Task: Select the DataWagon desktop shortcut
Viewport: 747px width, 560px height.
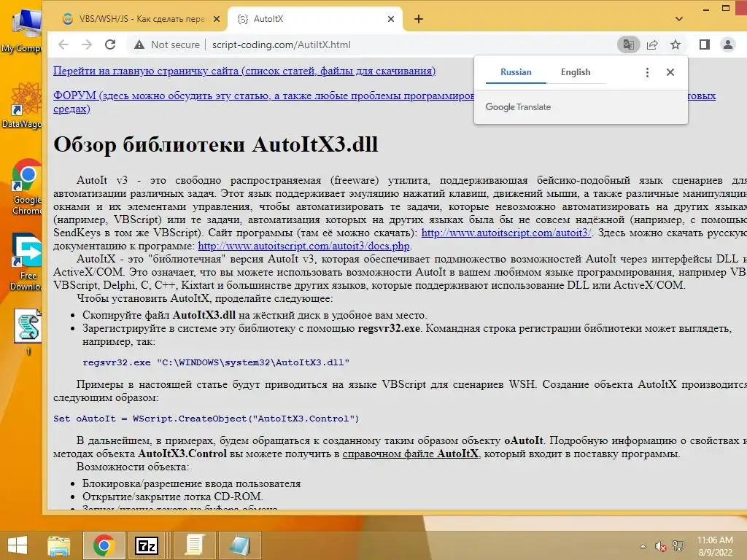Action: pos(23,105)
